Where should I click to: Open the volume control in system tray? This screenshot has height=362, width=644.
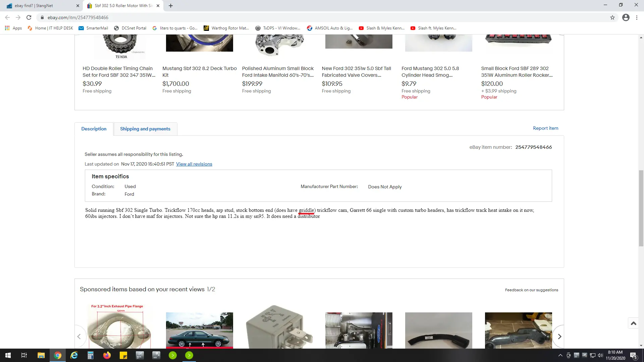coord(600,355)
